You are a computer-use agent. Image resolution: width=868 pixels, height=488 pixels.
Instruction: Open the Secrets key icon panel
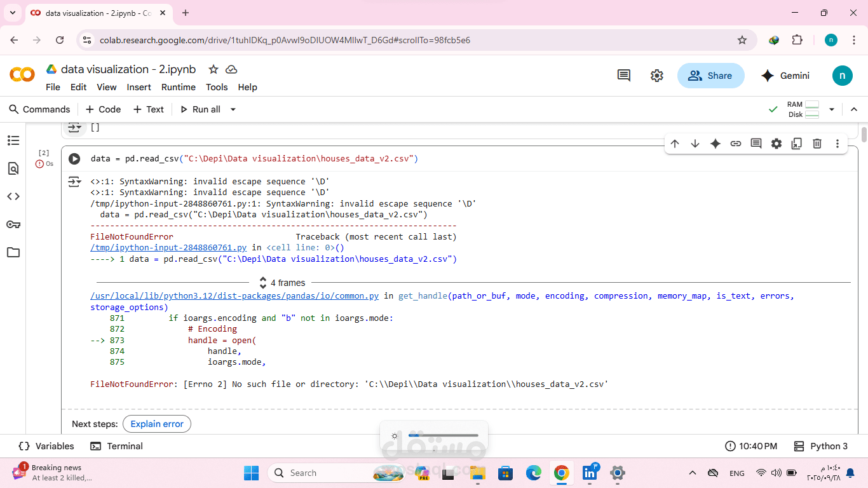(x=13, y=224)
